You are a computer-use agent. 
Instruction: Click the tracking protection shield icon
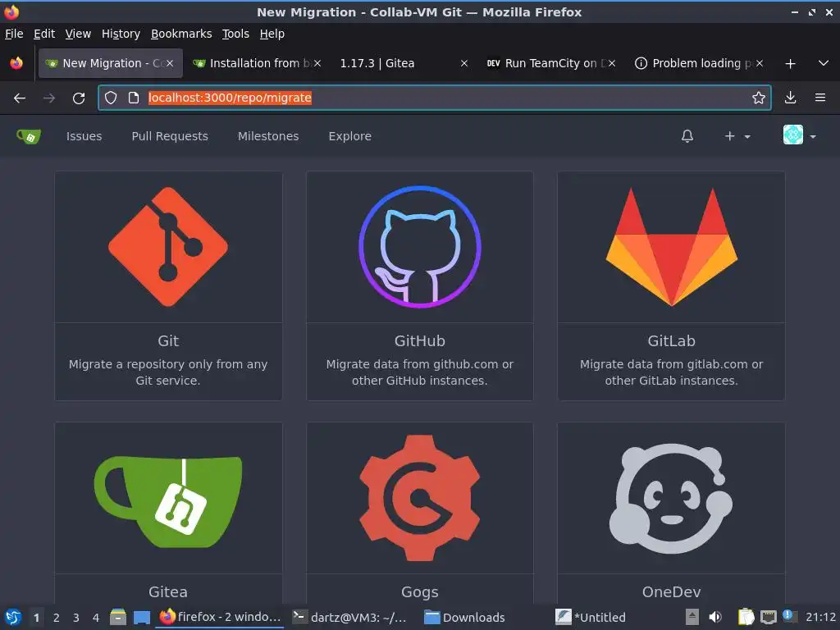[111, 98]
